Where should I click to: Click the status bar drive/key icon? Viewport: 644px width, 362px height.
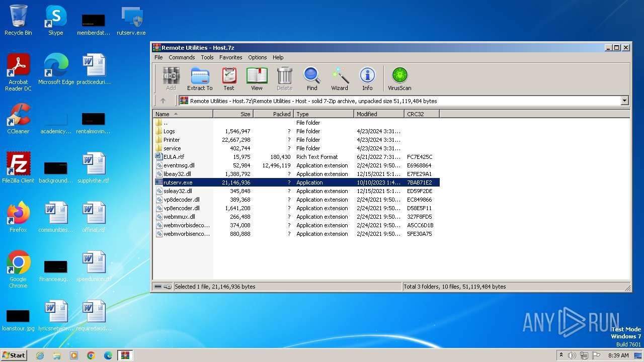163,287
